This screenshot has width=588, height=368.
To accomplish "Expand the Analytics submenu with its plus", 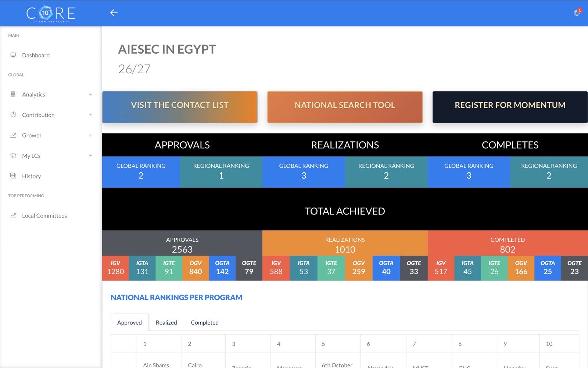I will point(90,94).
